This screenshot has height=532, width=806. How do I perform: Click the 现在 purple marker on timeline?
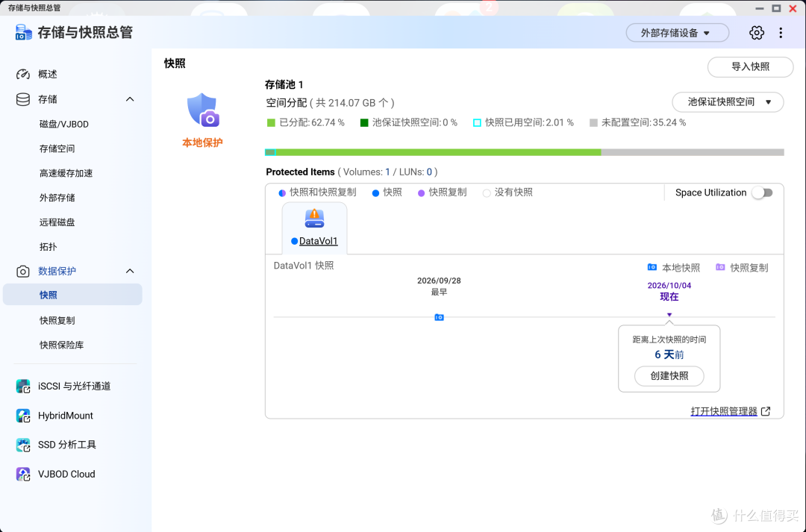[x=669, y=315]
